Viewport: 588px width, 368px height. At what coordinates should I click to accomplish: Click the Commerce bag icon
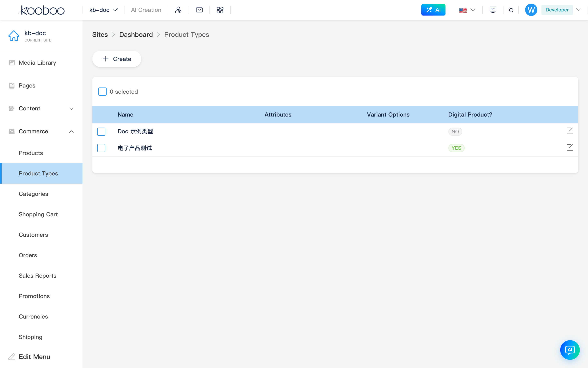pos(12,131)
